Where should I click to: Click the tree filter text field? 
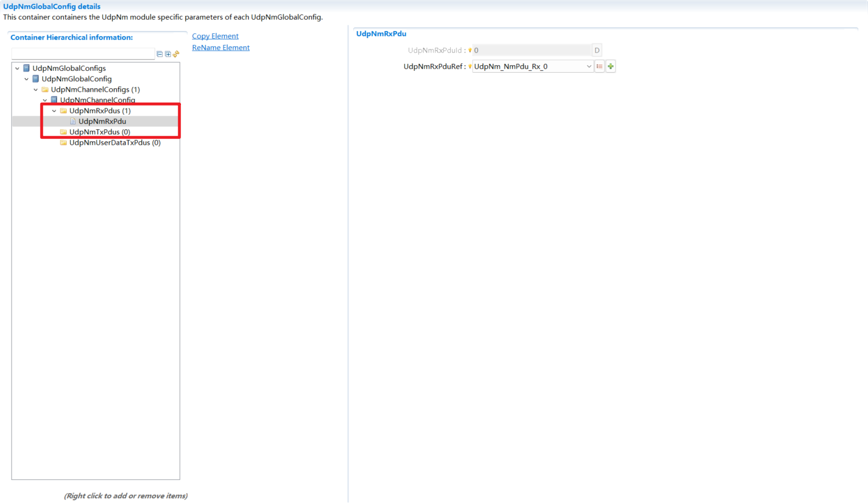point(83,54)
